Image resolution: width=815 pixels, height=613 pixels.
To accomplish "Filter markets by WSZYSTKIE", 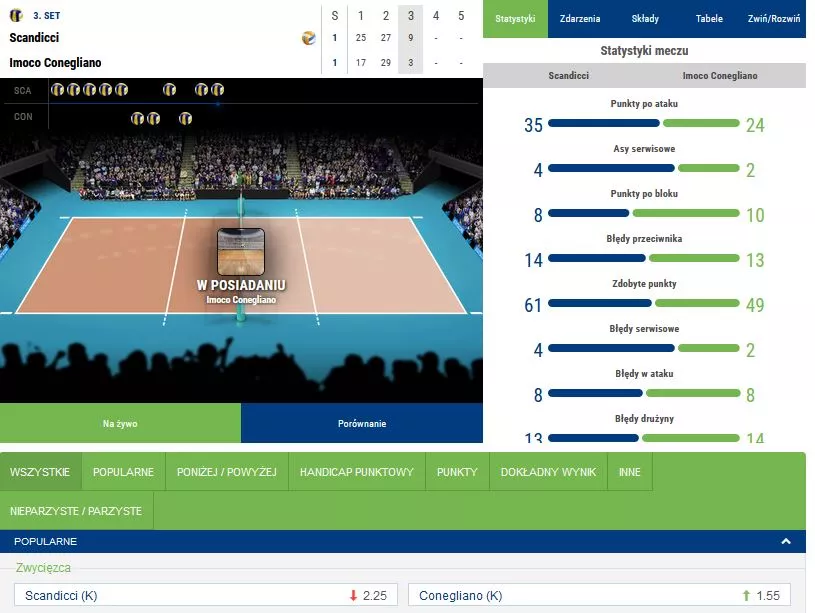I will click(x=40, y=472).
